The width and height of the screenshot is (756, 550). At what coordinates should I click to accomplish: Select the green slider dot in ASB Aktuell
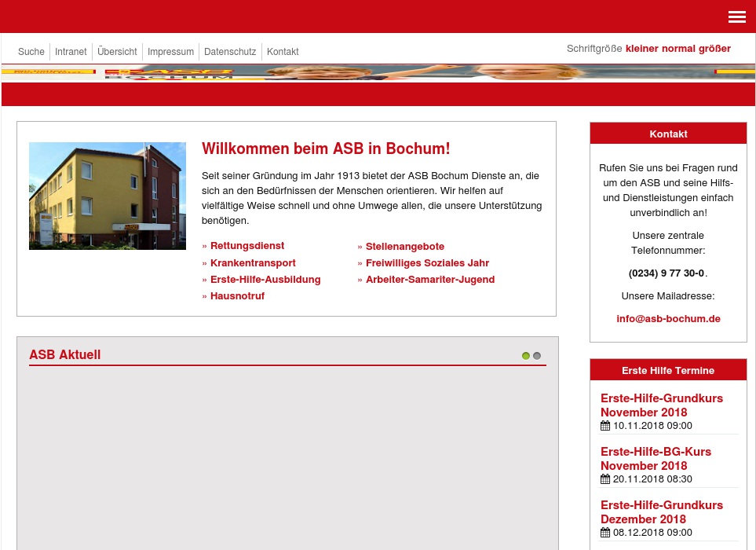tap(525, 356)
